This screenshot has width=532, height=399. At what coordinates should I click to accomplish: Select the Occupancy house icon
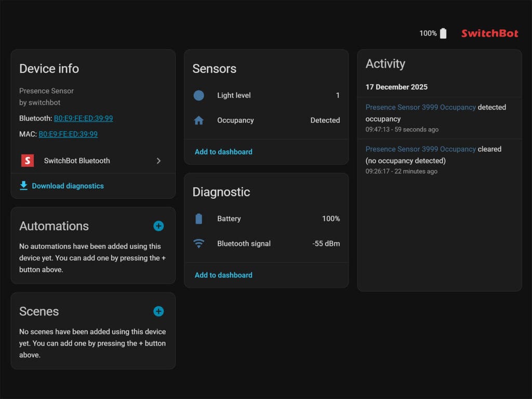pos(198,120)
